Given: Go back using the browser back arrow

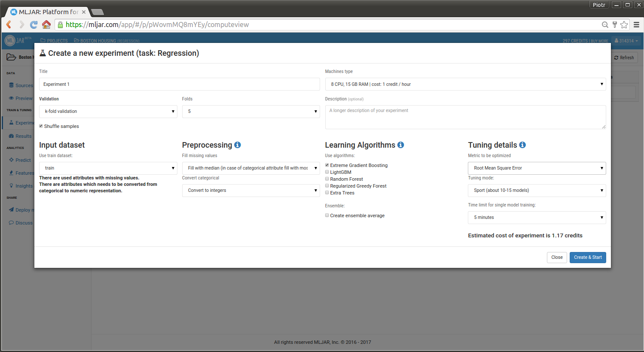Looking at the screenshot, I should coord(9,24).
